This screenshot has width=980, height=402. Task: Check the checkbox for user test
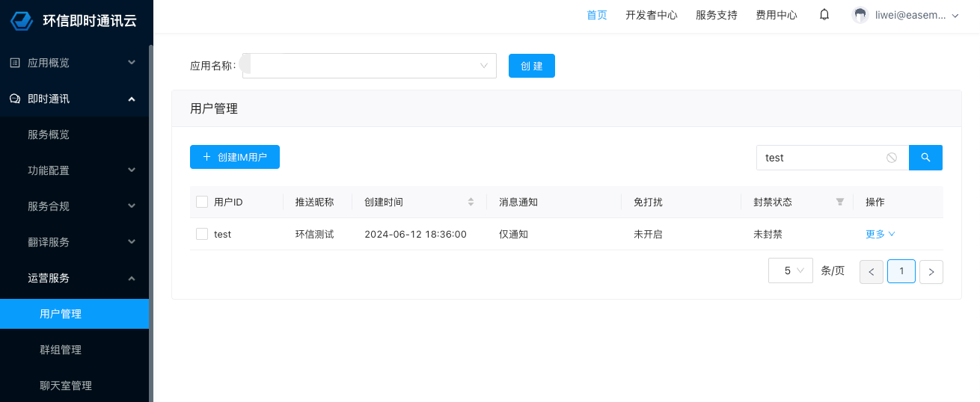[202, 234]
